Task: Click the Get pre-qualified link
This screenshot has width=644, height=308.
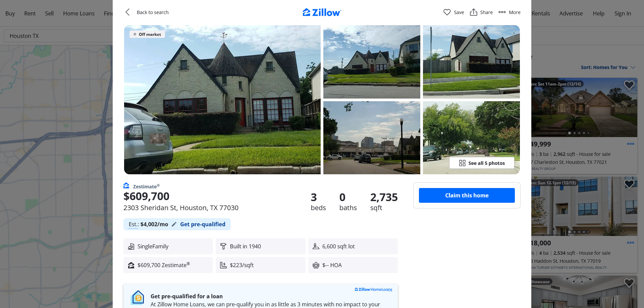Action: click(x=203, y=224)
